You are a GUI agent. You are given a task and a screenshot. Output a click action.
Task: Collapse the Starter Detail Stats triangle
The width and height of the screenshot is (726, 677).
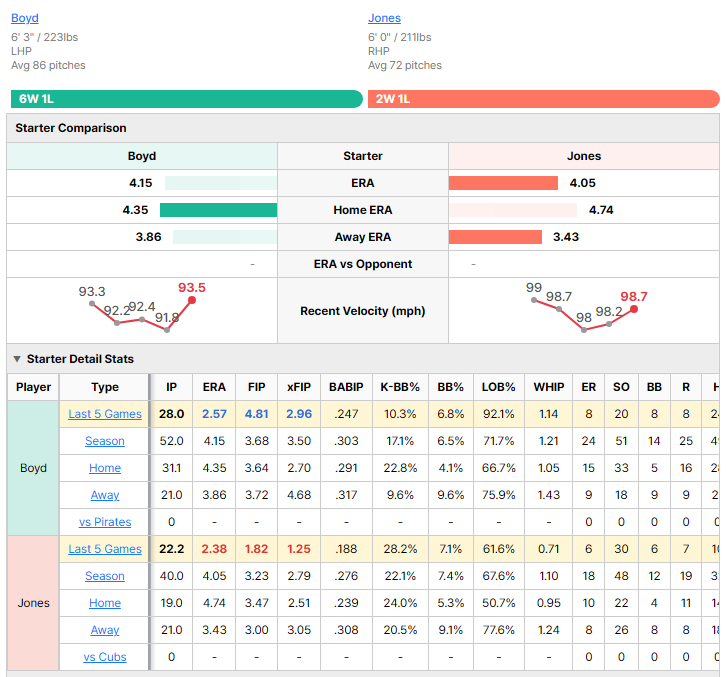pyautogui.click(x=17, y=359)
